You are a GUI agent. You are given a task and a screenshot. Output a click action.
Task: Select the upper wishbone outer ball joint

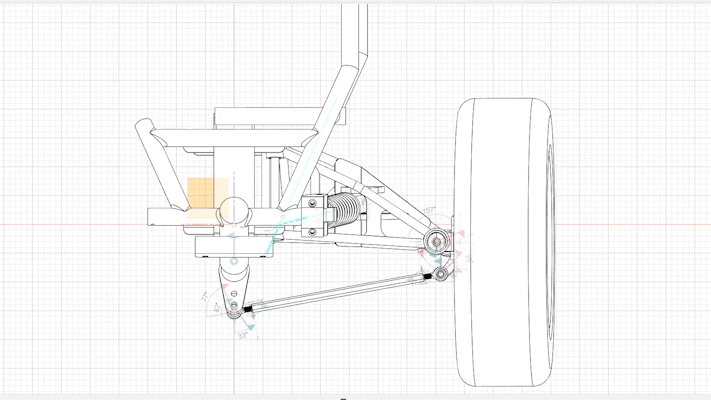tap(435, 240)
